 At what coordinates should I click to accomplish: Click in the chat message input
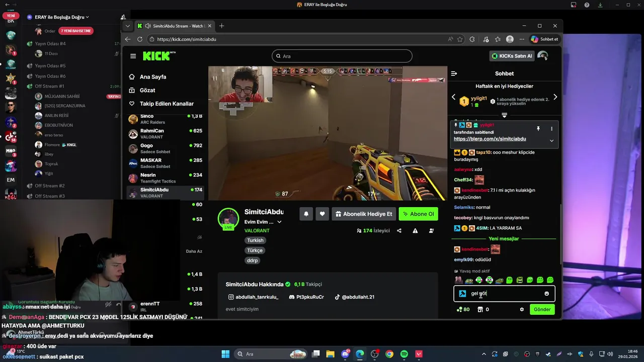point(504,294)
